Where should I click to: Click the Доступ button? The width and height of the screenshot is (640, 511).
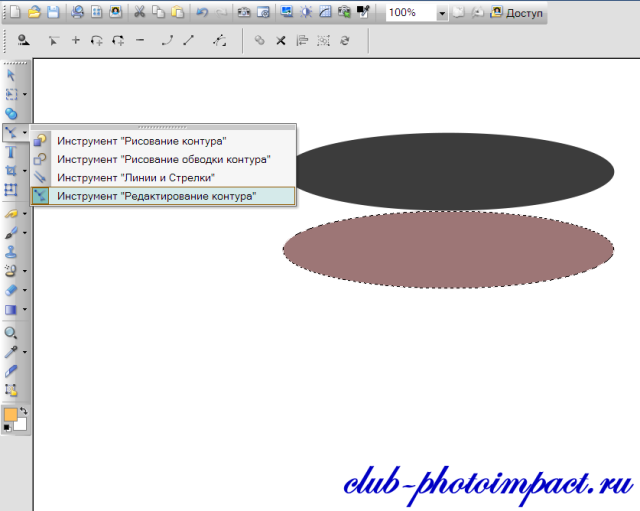click(x=517, y=13)
